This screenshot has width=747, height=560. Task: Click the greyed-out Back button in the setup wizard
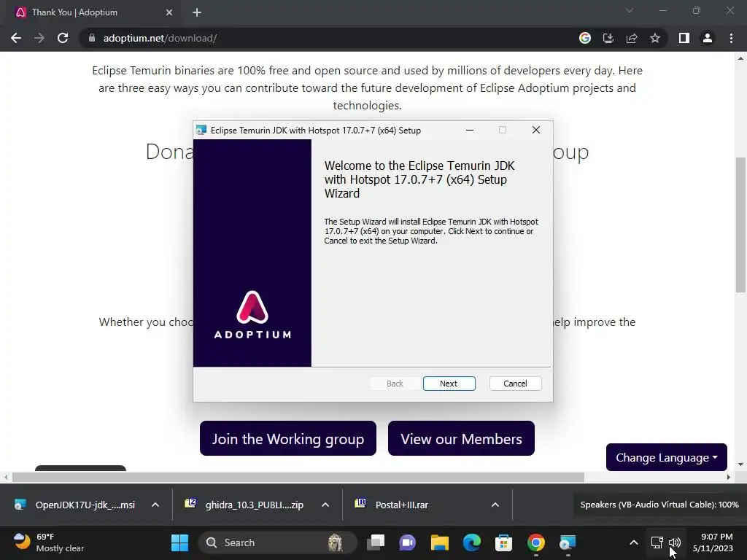pos(395,384)
